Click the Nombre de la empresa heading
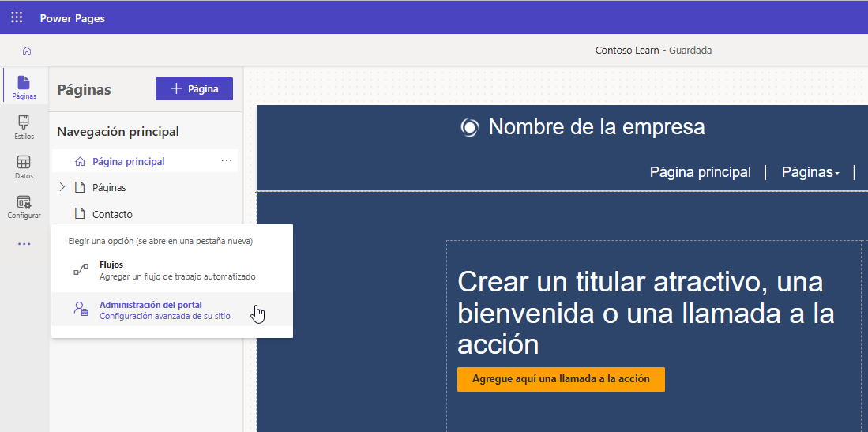 coord(597,127)
